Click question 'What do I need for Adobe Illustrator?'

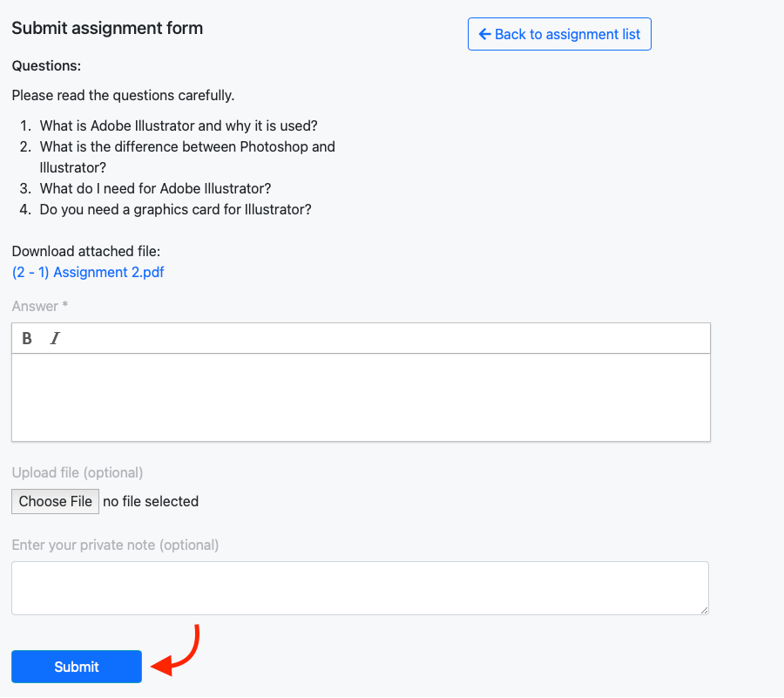click(155, 188)
